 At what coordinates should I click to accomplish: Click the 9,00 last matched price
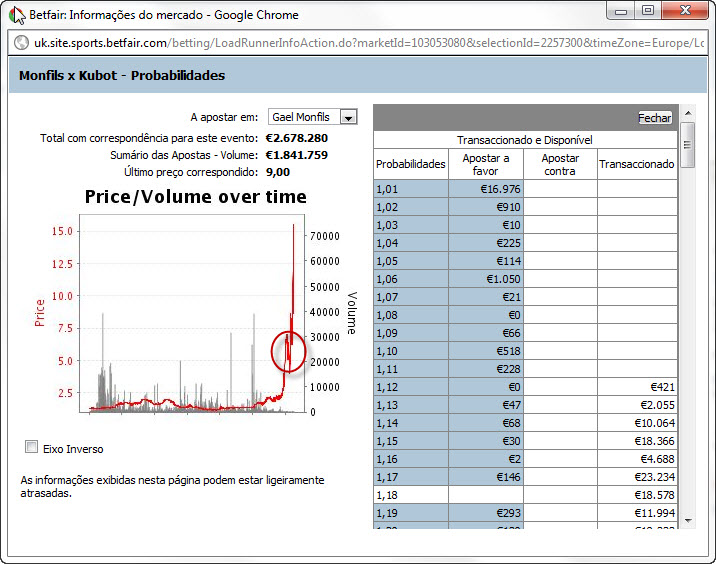click(278, 172)
